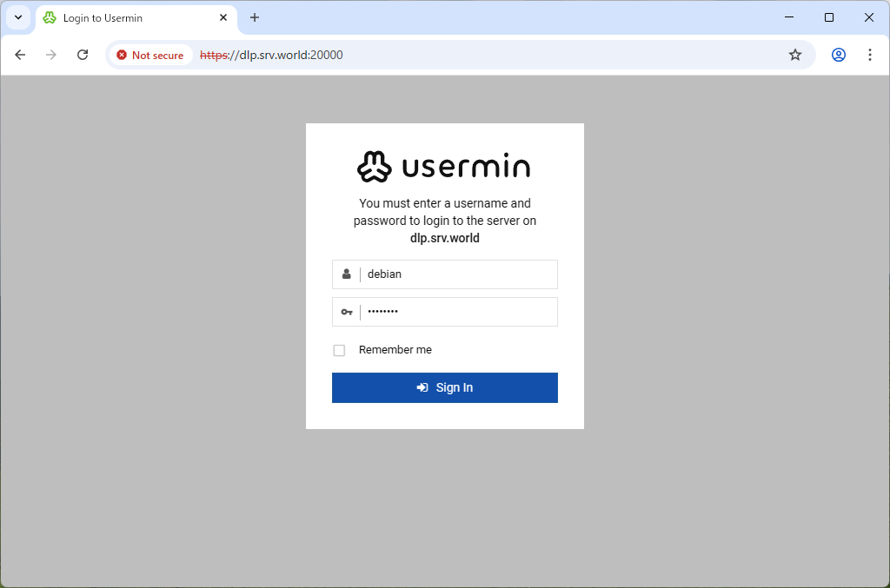
Task: Focus the username field containing debian
Action: point(458,274)
